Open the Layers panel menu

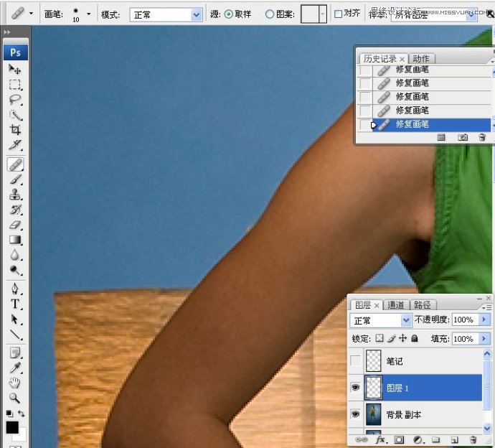(x=487, y=307)
